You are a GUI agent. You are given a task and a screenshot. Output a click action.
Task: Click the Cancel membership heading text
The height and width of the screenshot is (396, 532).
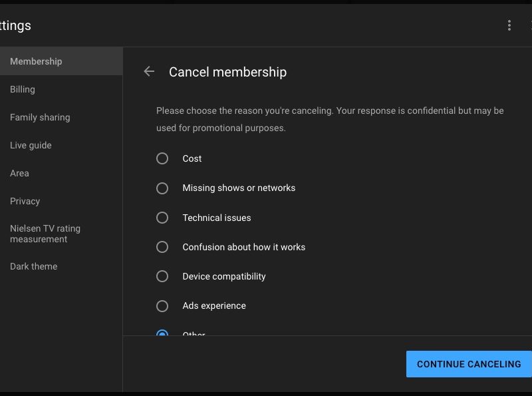pos(227,72)
